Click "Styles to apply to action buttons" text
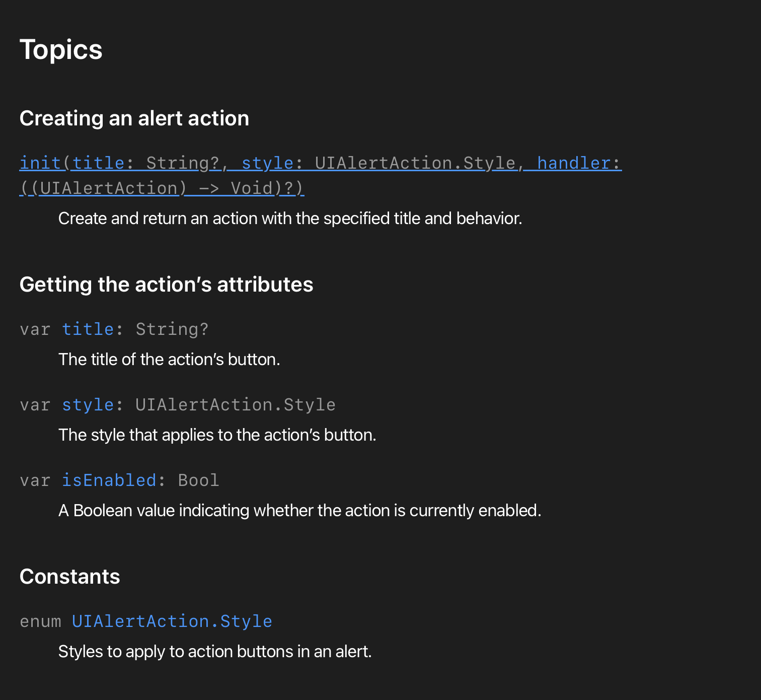Image resolution: width=761 pixels, height=700 pixels. tap(215, 652)
